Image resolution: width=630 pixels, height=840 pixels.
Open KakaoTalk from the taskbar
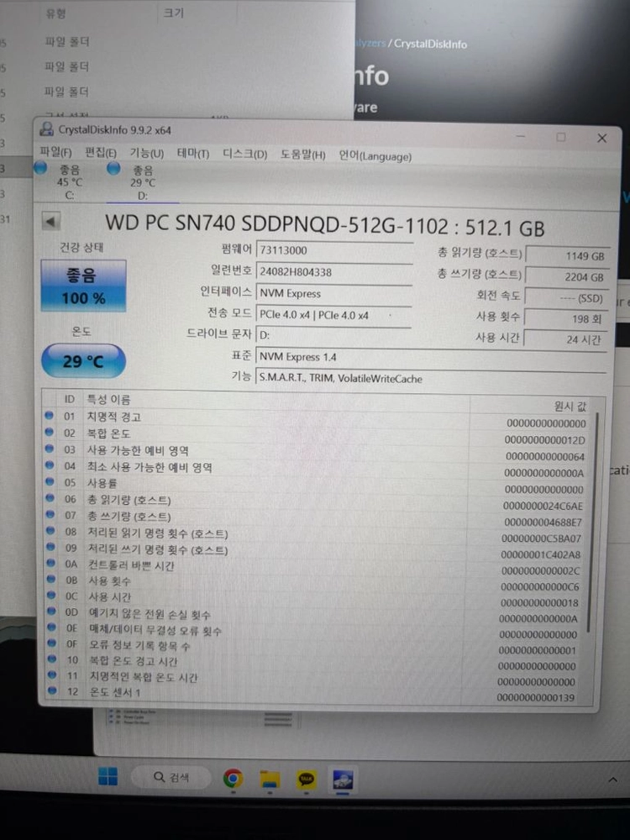[x=306, y=779]
